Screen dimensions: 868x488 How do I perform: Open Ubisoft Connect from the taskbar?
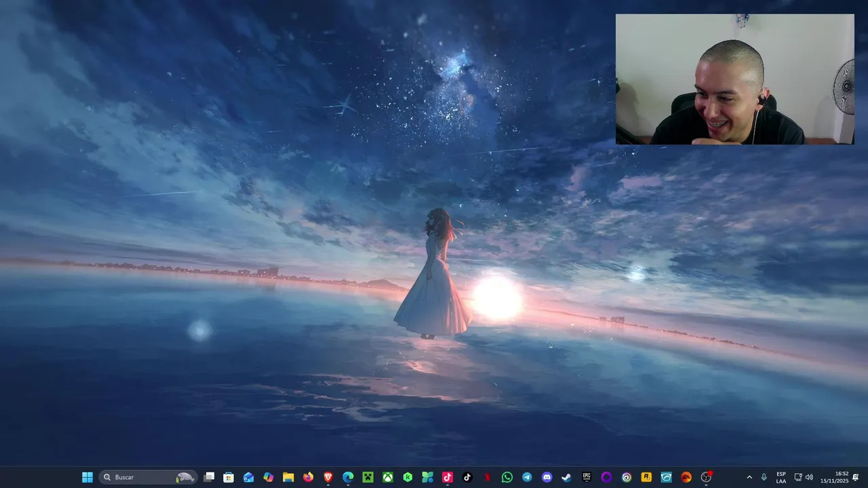coord(627,477)
